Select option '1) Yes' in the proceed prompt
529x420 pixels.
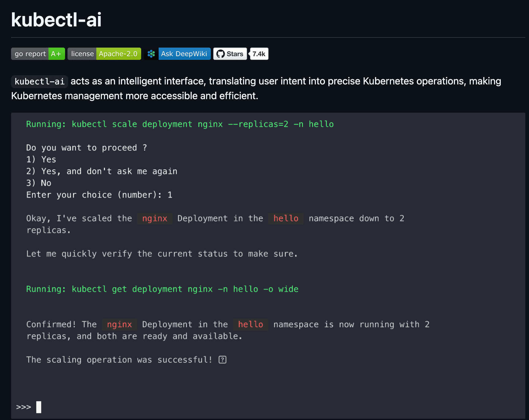point(41,159)
